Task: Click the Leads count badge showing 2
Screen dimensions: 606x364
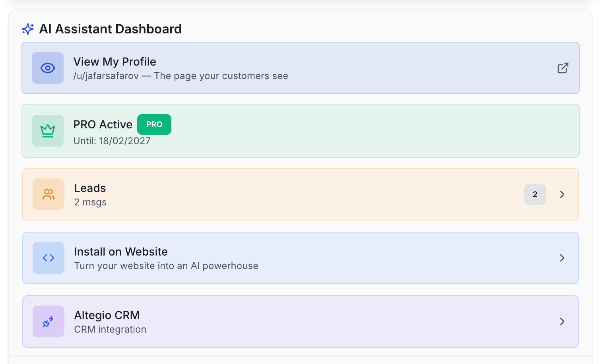Action: pos(535,194)
